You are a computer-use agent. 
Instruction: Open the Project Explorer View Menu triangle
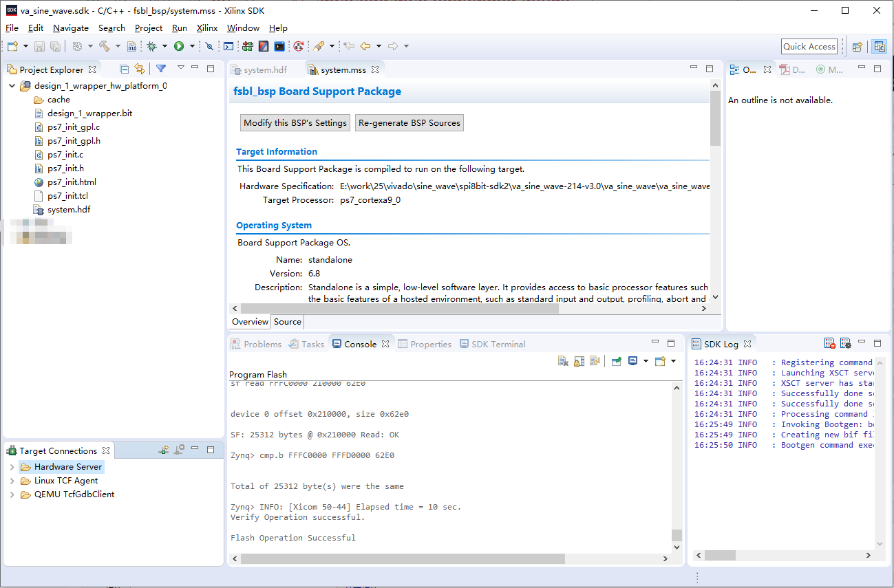click(x=180, y=67)
